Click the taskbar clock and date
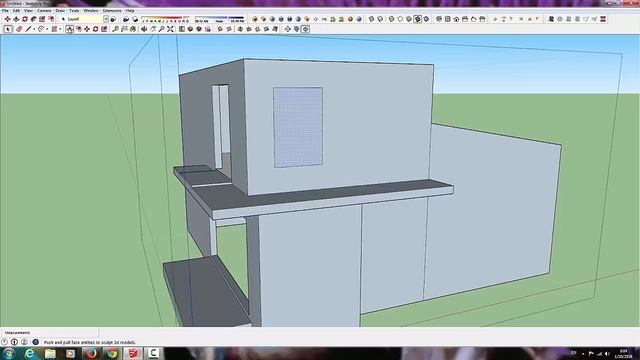The height and width of the screenshot is (360, 640). (x=624, y=353)
